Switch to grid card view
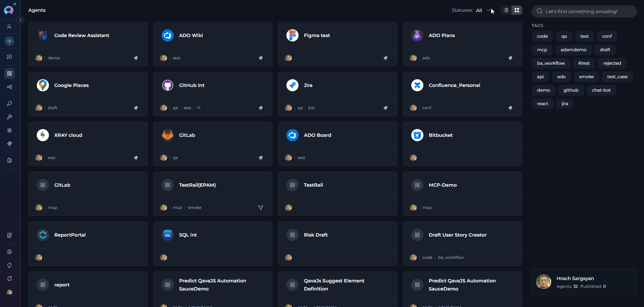The height and width of the screenshot is (307, 644). [x=516, y=10]
